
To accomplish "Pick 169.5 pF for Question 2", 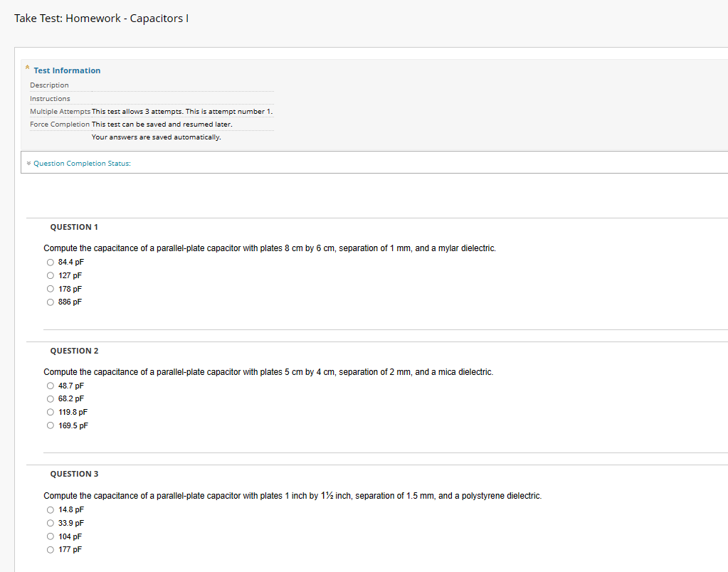I will tap(50, 425).
